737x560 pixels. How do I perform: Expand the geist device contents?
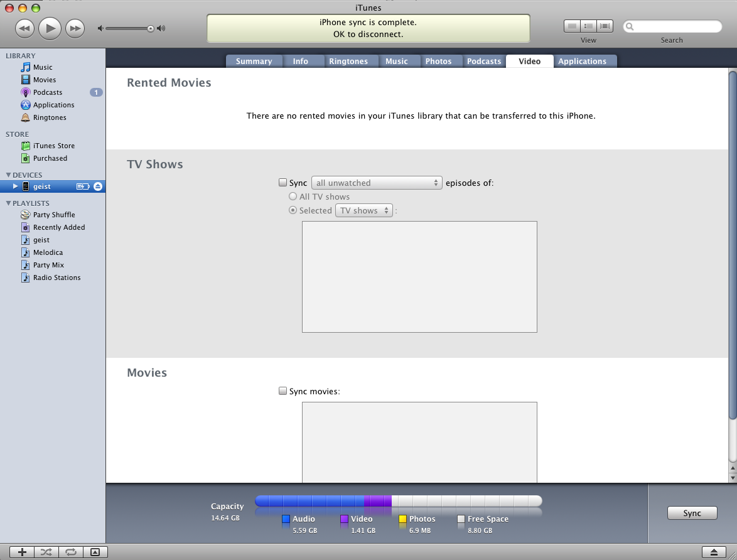(15, 186)
